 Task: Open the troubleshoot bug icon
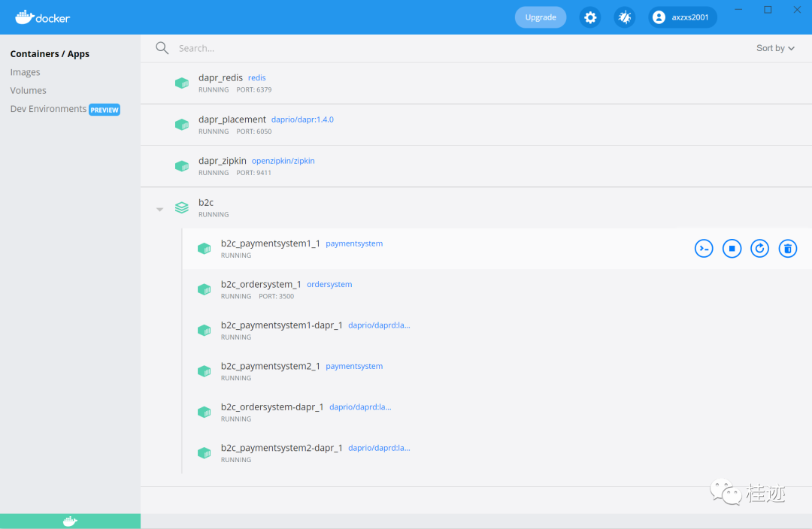pos(625,17)
